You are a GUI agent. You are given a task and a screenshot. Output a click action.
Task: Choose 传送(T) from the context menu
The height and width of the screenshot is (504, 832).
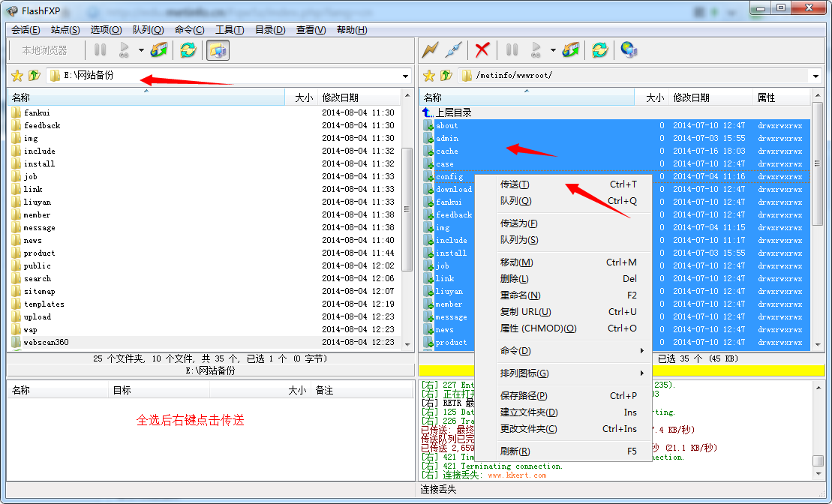pos(515,184)
